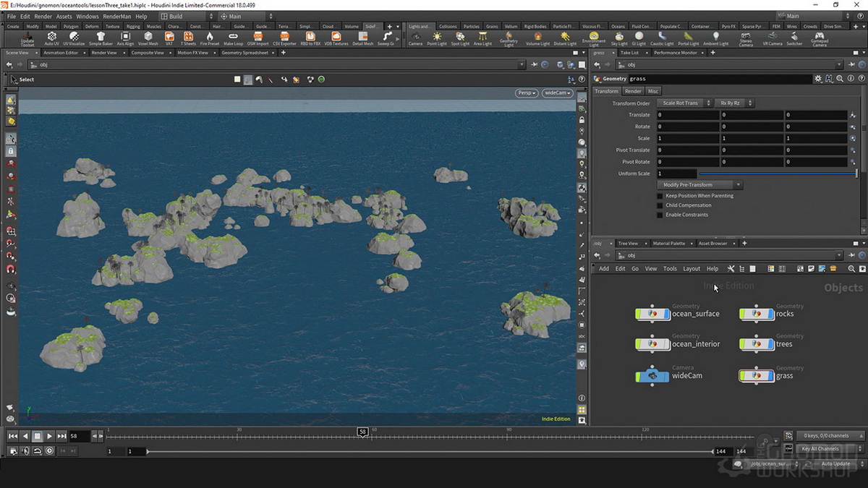Click the Gamepad Camera shelf tool
868x488 pixels.
[x=819, y=39]
